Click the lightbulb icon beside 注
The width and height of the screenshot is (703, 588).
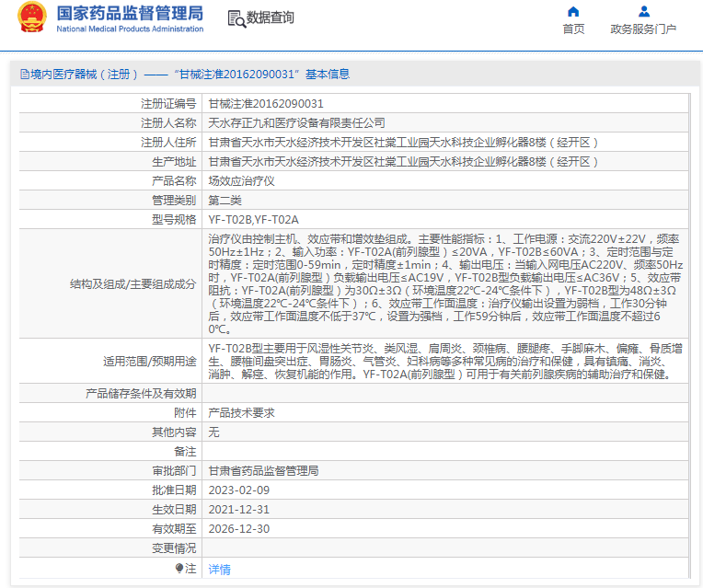coord(179,569)
